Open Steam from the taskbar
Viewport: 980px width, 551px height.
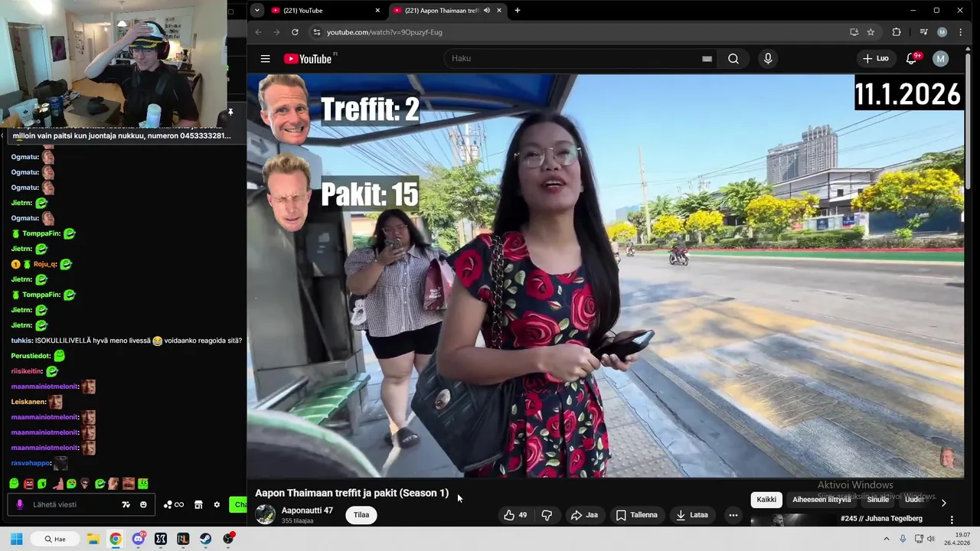(206, 539)
